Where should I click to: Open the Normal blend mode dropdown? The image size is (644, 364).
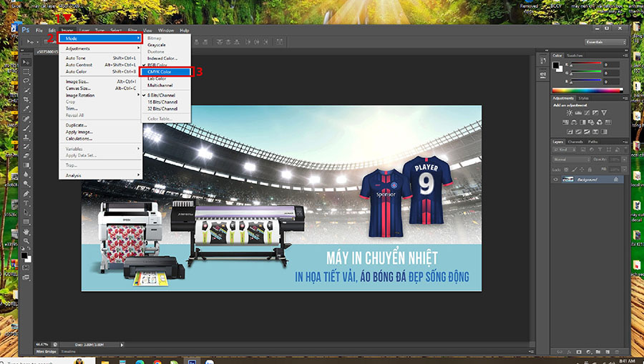pyautogui.click(x=572, y=159)
